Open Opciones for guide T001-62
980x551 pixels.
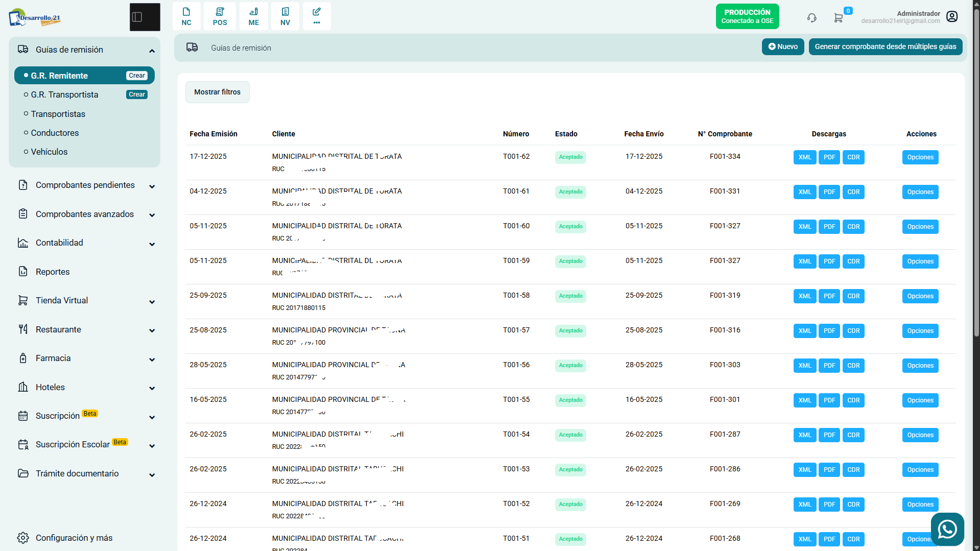920,157
